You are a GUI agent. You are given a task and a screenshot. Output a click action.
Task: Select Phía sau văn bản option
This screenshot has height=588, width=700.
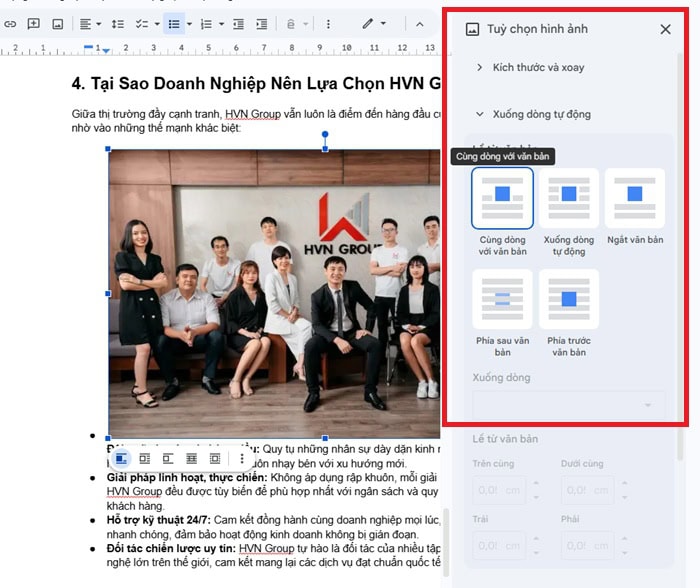502,299
